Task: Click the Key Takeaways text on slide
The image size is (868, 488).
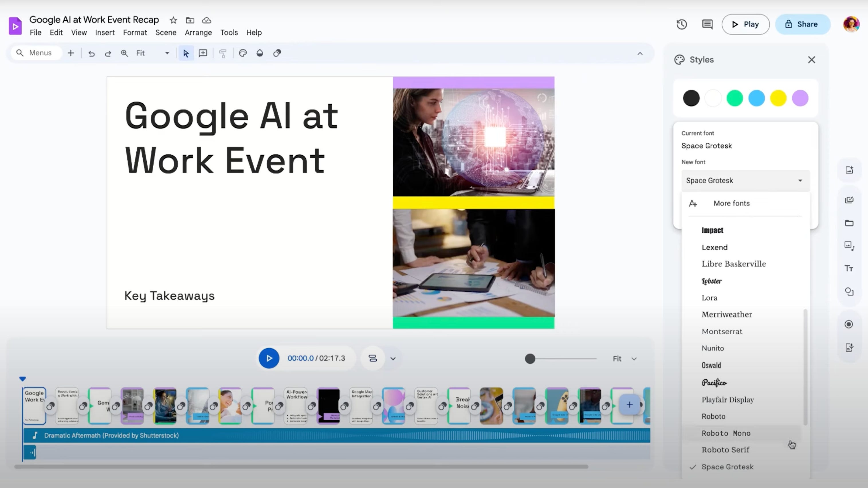Action: pyautogui.click(x=170, y=296)
